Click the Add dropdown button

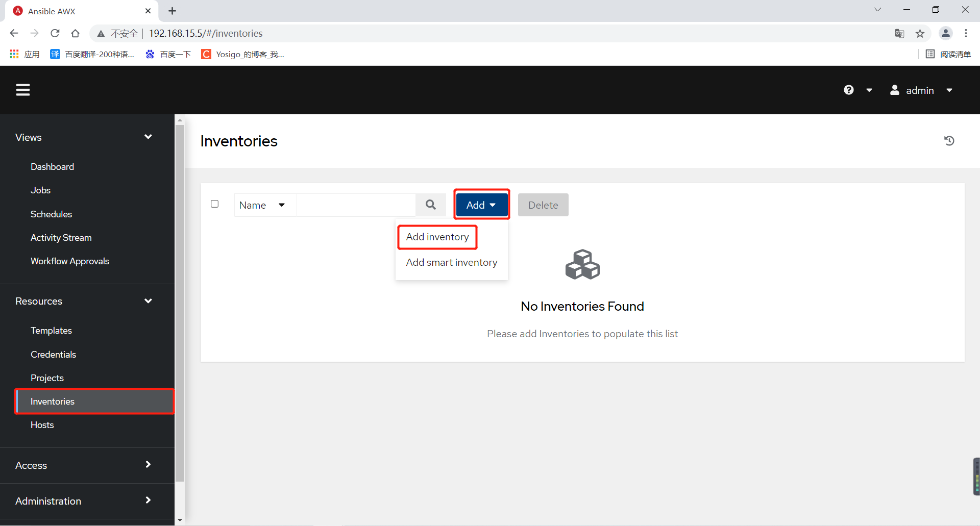tap(481, 205)
